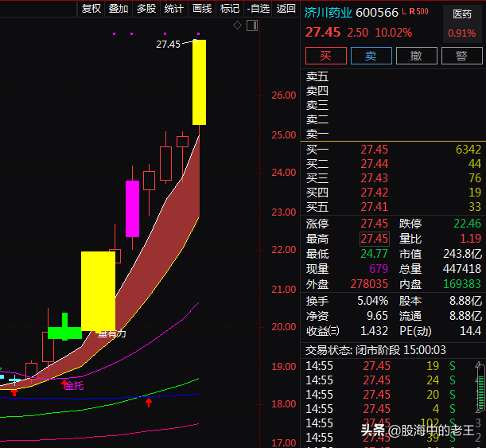Click the blue 卖 sell button
The image size is (486, 448).
(371, 56)
